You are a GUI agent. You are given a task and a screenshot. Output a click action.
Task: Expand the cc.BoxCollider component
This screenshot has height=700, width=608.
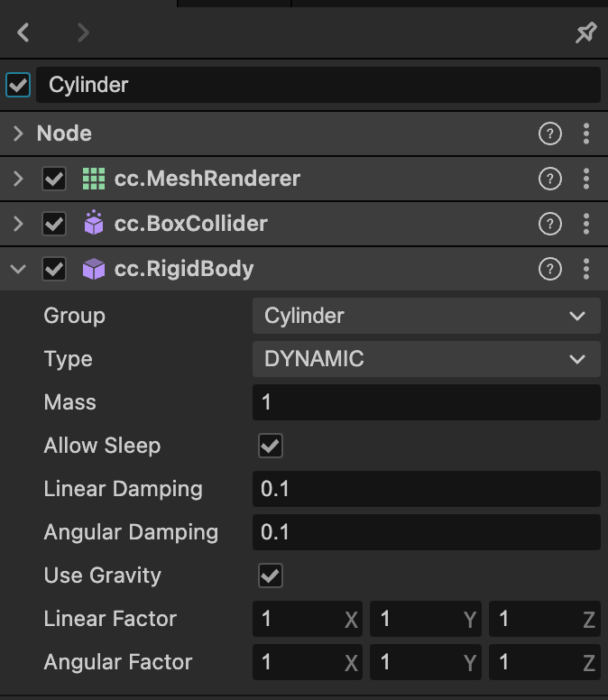pyautogui.click(x=18, y=224)
